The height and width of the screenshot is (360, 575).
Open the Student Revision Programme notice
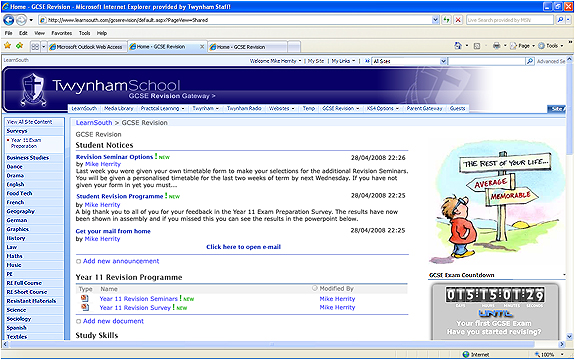(120, 196)
